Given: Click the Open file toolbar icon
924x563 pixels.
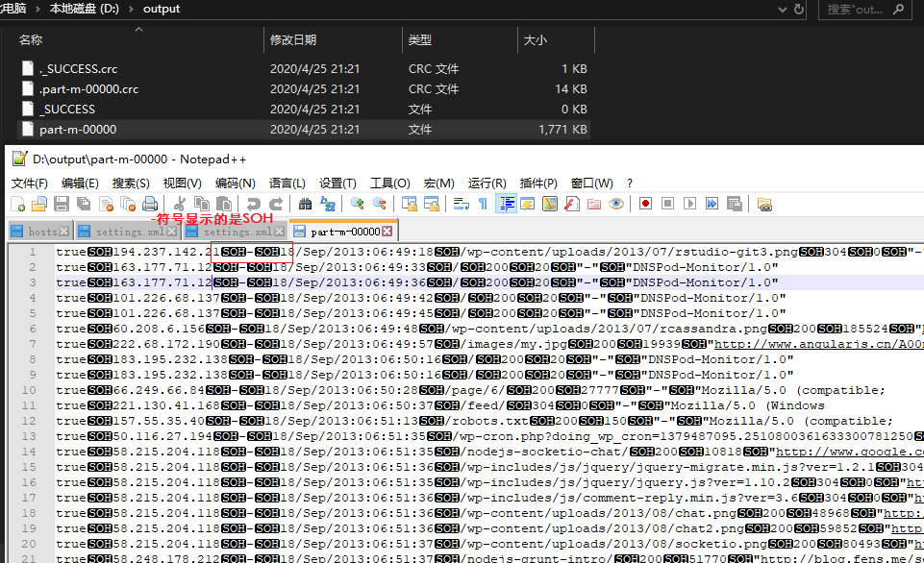Looking at the screenshot, I should click(39, 205).
